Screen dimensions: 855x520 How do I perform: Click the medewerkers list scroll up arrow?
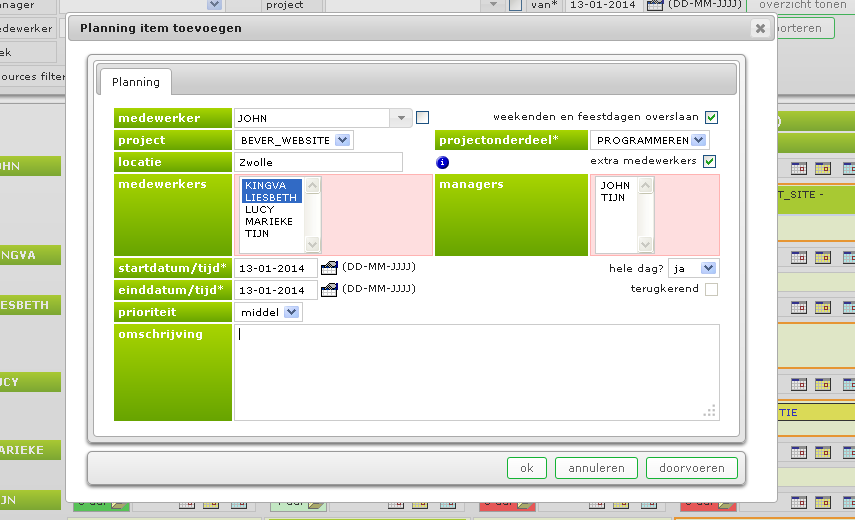point(312,185)
